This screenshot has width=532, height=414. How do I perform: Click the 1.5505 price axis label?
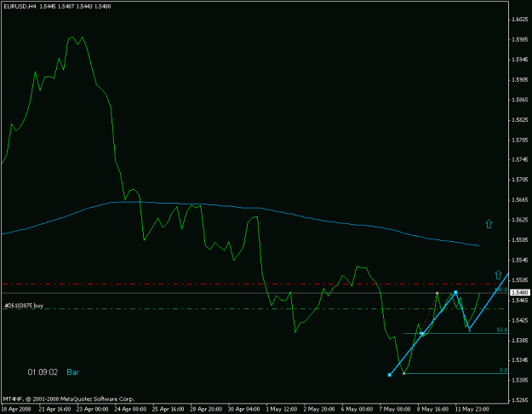coord(520,280)
